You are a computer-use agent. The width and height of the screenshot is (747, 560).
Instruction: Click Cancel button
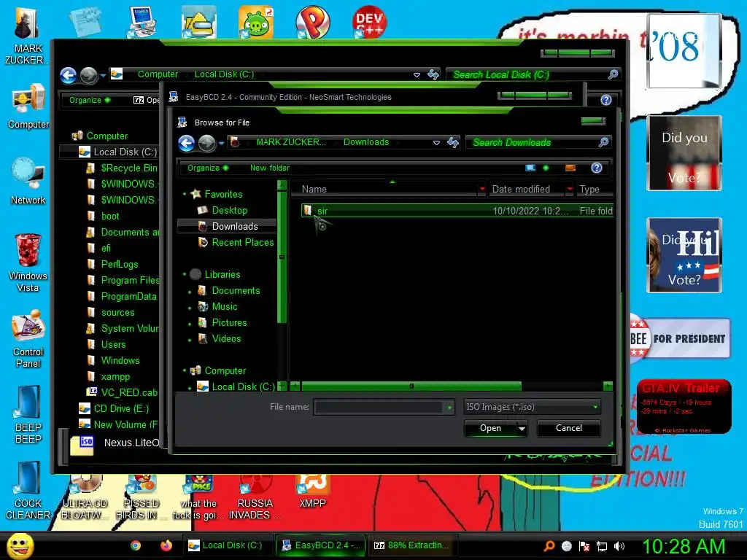click(x=569, y=428)
